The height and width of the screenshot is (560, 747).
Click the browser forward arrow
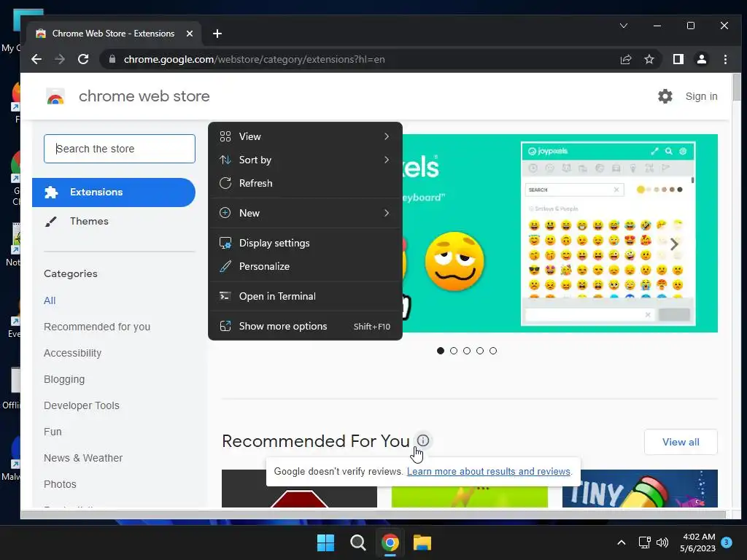pos(60,59)
